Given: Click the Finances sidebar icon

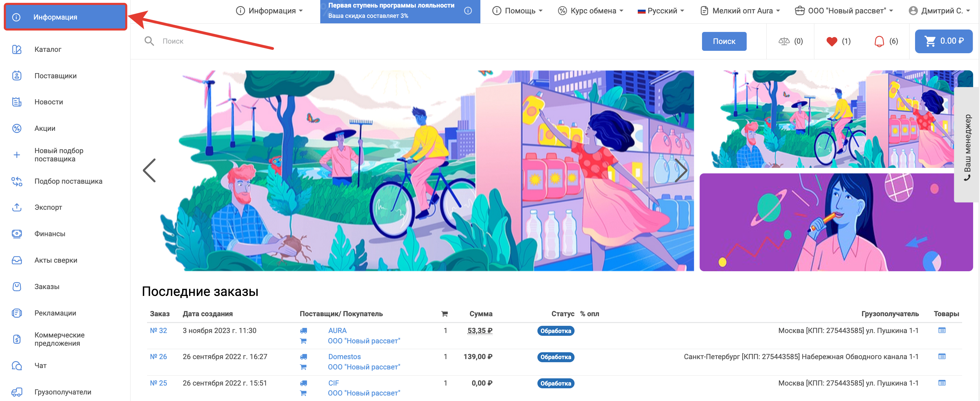Looking at the screenshot, I should click(x=17, y=234).
